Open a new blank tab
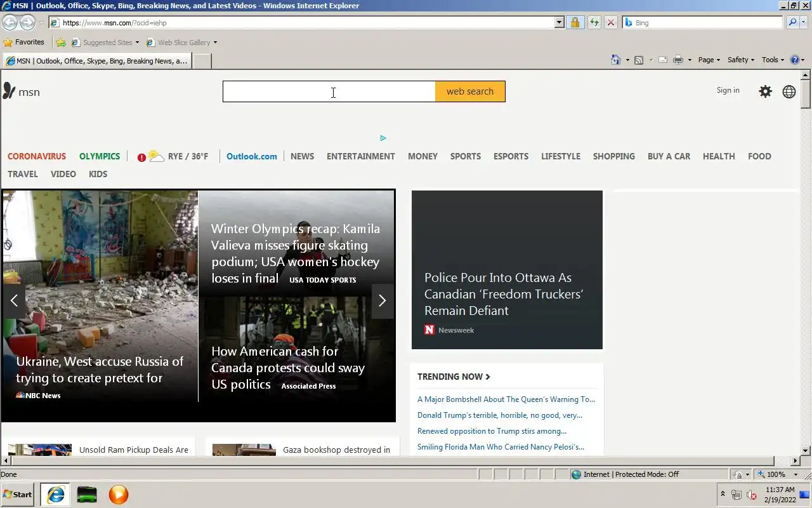Screen dimensions: 812x508 click(202, 61)
